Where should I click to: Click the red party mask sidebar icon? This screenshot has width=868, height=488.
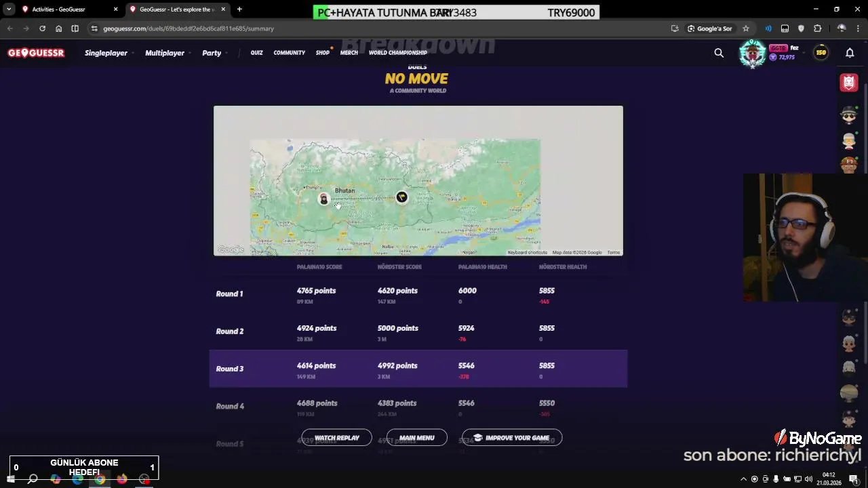[x=849, y=83]
